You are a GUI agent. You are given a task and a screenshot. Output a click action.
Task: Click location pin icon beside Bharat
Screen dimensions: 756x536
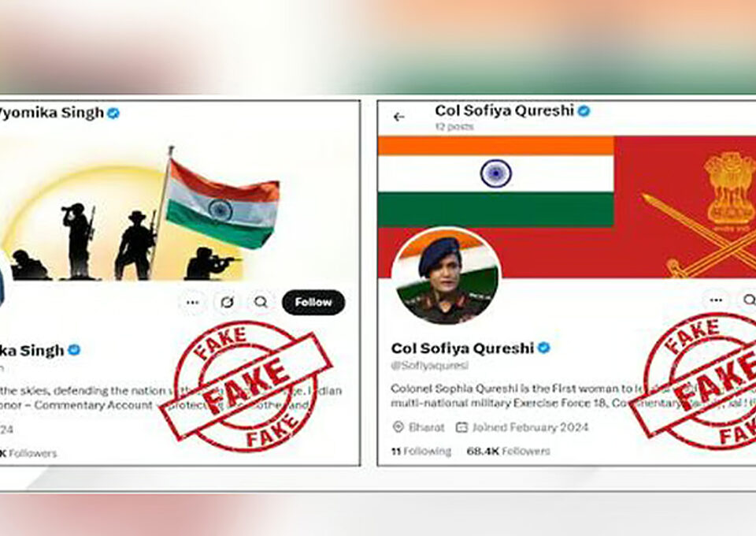pyautogui.click(x=398, y=427)
